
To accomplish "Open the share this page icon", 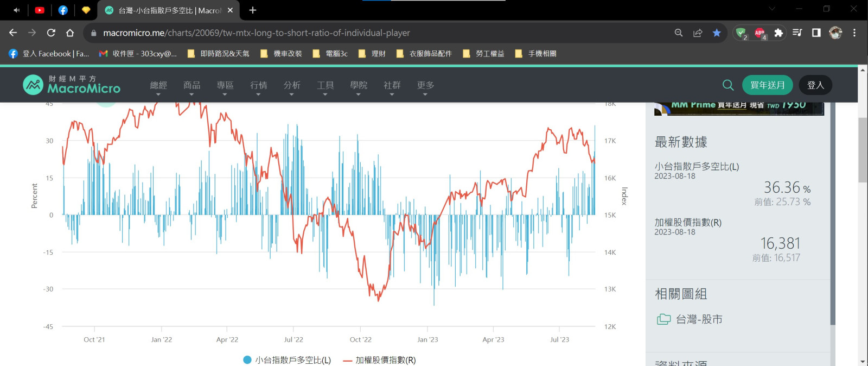I will (698, 33).
